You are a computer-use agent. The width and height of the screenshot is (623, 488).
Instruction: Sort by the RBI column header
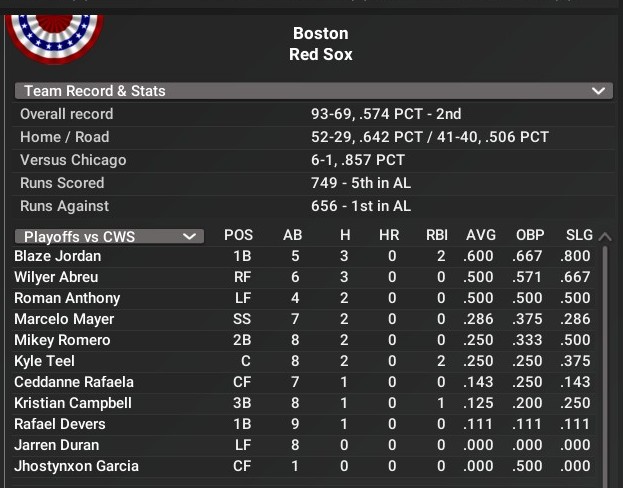435,236
